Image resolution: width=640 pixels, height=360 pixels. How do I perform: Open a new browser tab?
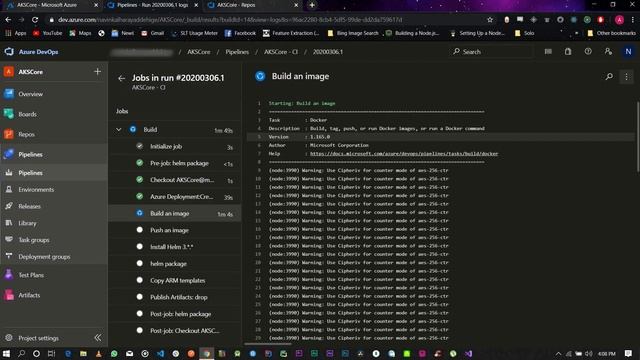(x=312, y=5)
